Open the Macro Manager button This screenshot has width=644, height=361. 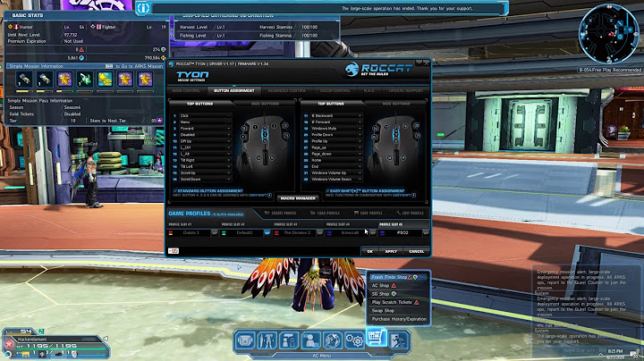tap(298, 198)
